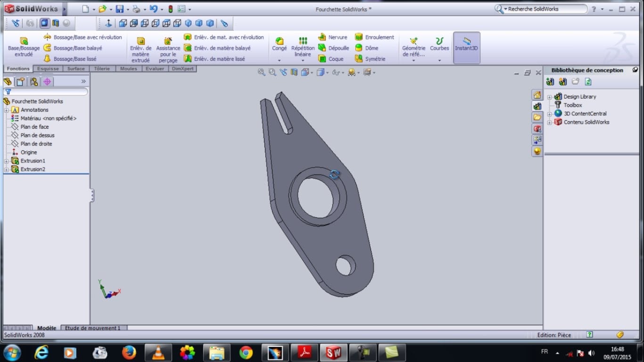Select Plan de face in feature tree
This screenshot has height=362, width=644.
(x=34, y=127)
